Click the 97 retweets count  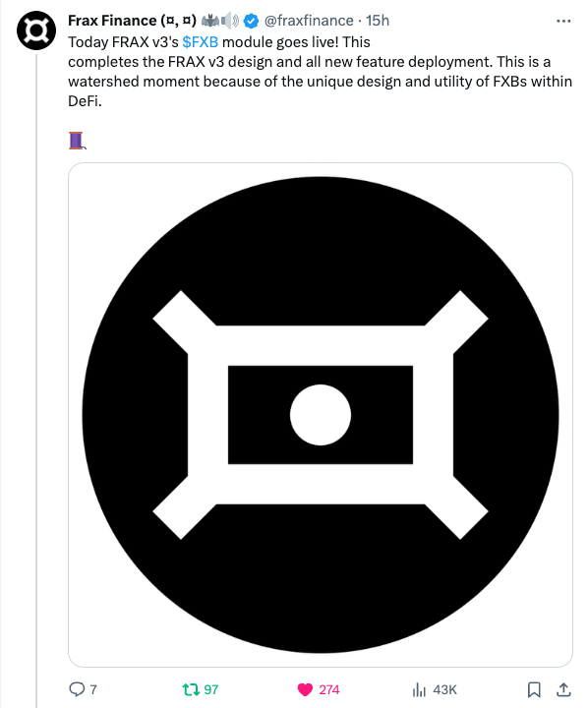pos(210,690)
